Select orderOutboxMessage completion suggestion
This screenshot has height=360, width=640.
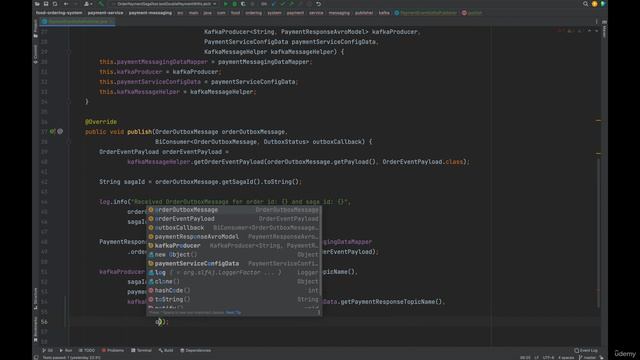[234, 210]
